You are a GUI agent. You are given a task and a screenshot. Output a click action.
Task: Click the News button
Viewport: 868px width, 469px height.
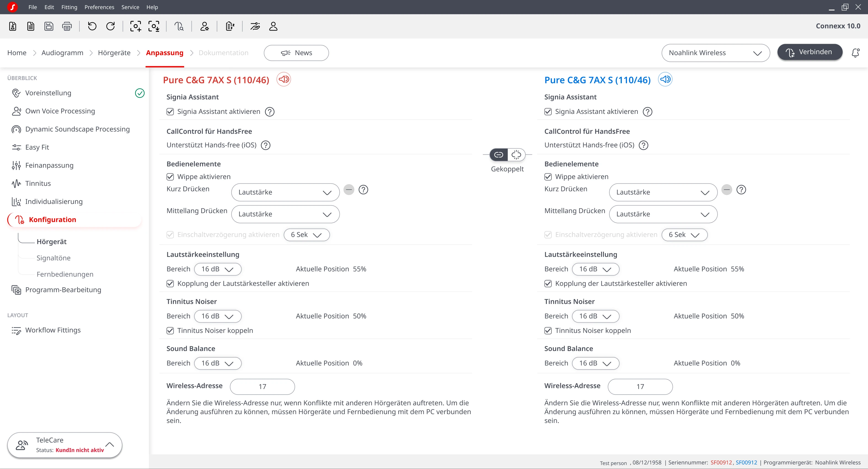[296, 53]
